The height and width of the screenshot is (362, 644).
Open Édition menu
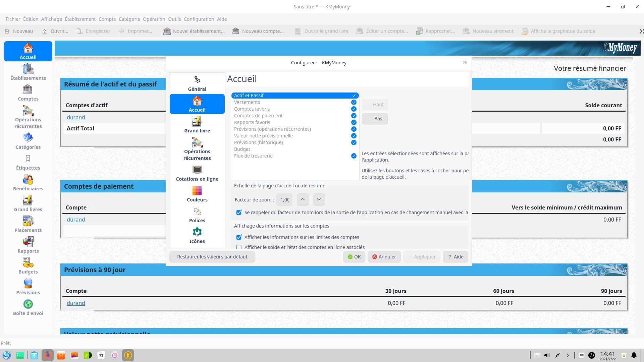click(x=31, y=19)
